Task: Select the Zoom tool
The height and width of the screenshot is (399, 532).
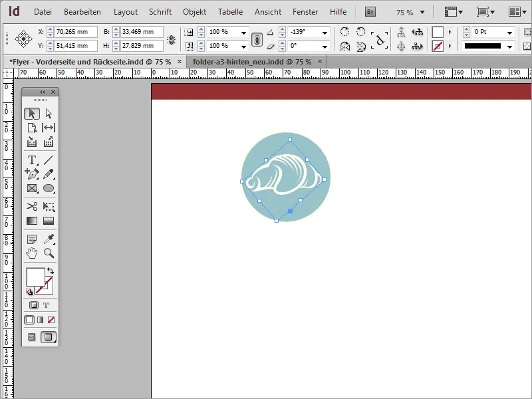Action: (49, 253)
